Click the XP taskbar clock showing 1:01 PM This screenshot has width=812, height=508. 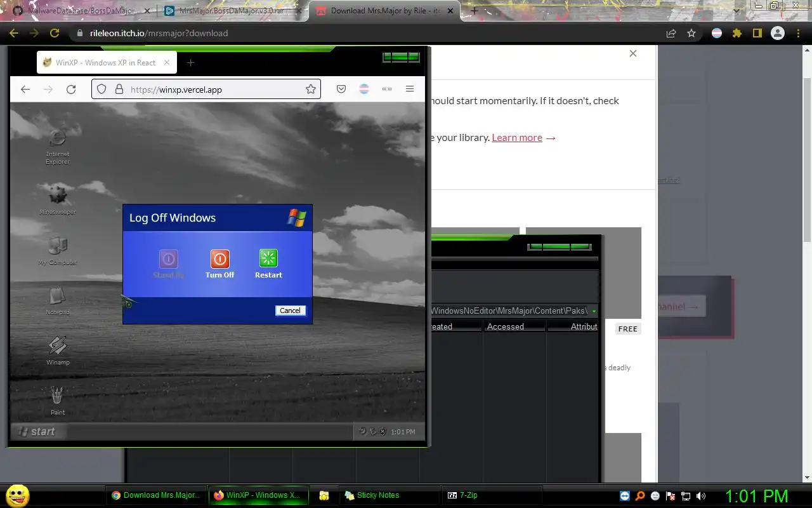click(403, 432)
